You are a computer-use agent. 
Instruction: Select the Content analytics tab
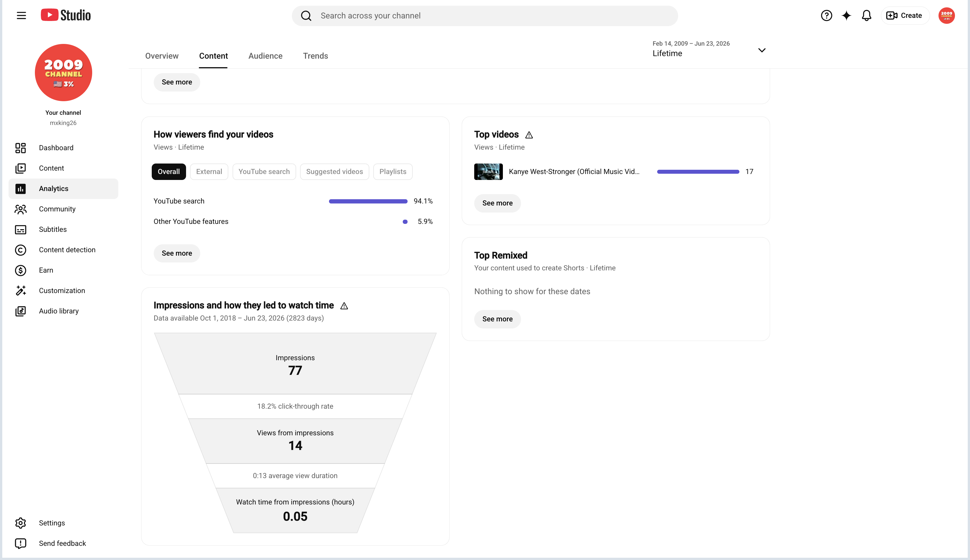pos(213,56)
